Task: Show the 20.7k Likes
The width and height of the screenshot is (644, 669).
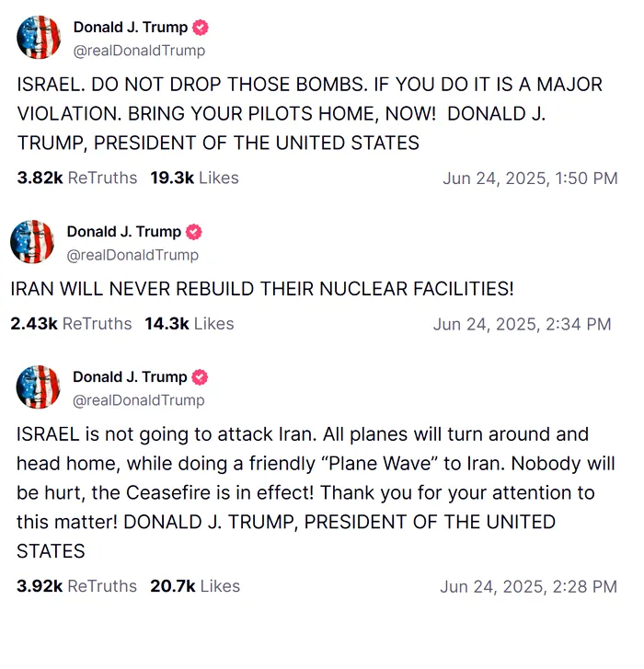Action: 194,586
